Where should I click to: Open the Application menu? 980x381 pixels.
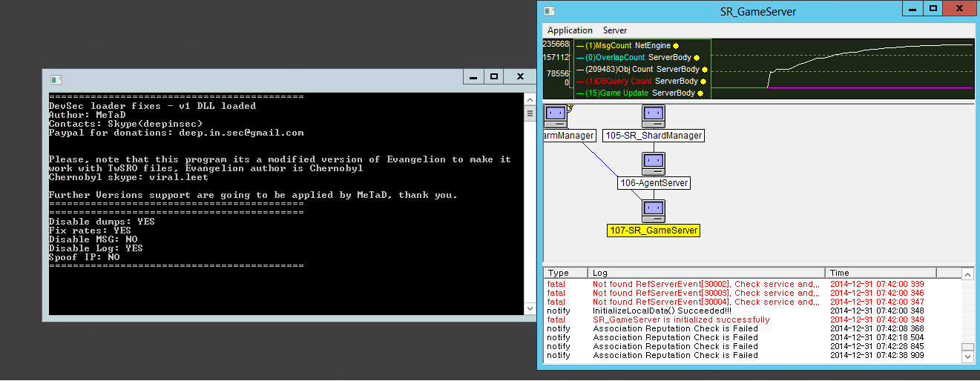click(x=570, y=30)
